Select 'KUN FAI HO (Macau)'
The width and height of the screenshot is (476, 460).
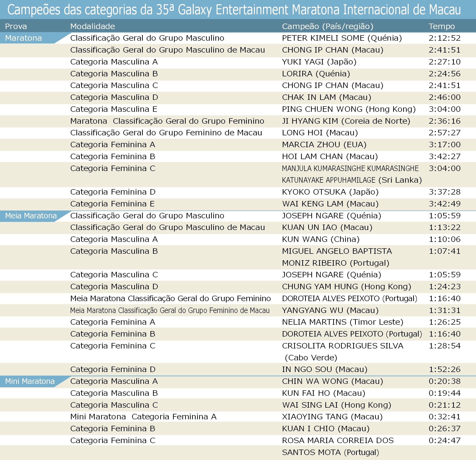[323, 393]
